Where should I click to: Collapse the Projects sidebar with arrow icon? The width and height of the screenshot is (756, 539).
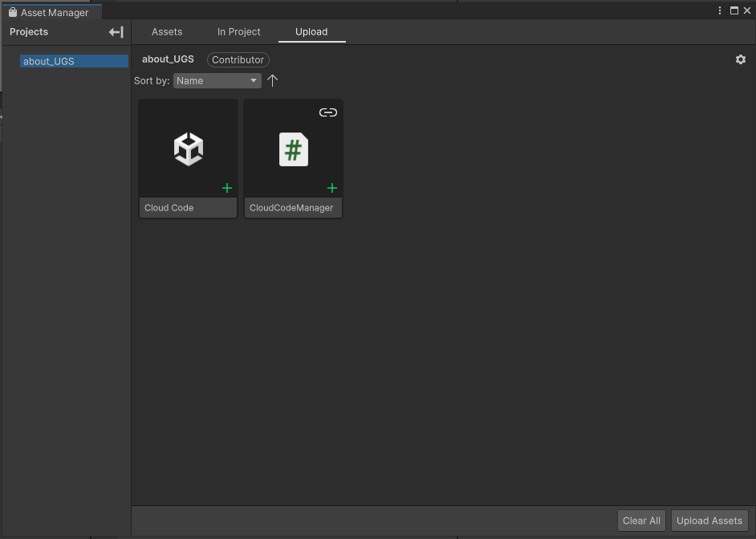click(x=116, y=32)
